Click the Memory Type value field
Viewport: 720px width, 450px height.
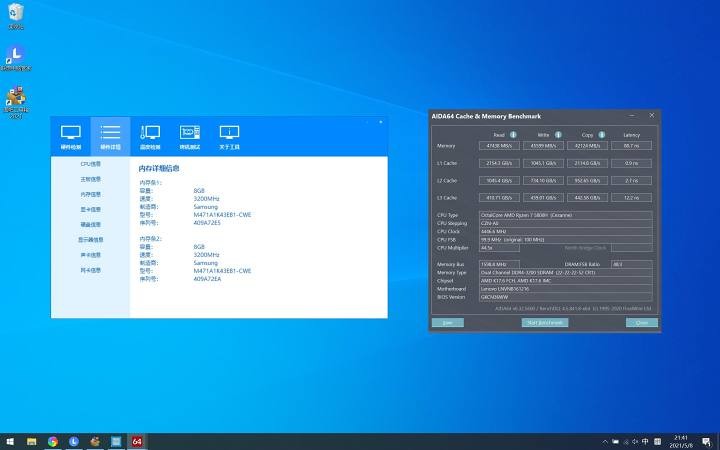click(x=566, y=272)
